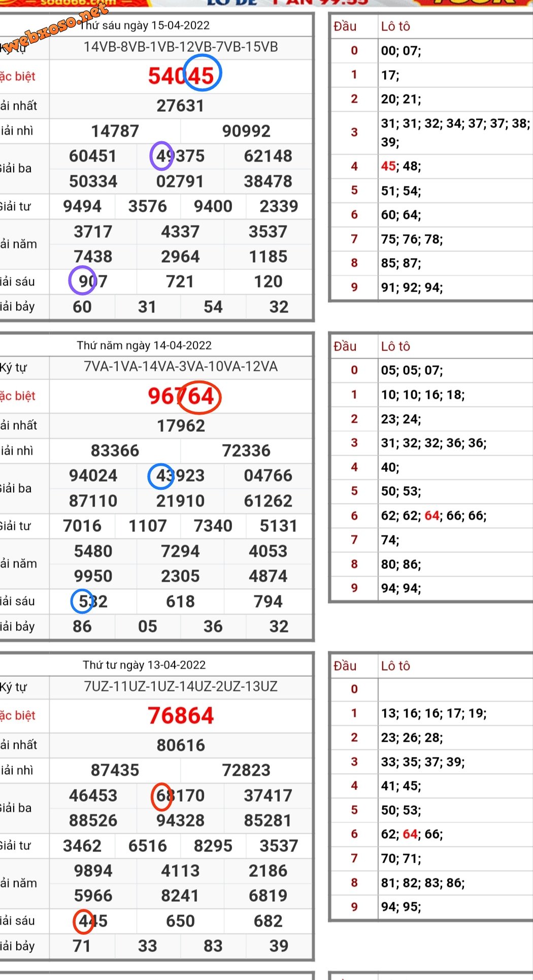The height and width of the screenshot is (980, 533).
Task: Select the lô tô row "10; 10; 16; 18;"
Action: pos(423,395)
